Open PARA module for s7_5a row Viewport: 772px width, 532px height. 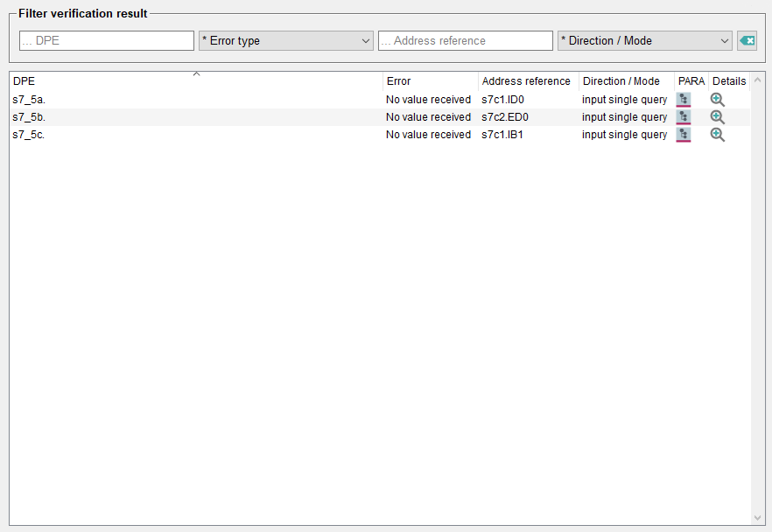pyautogui.click(x=684, y=100)
